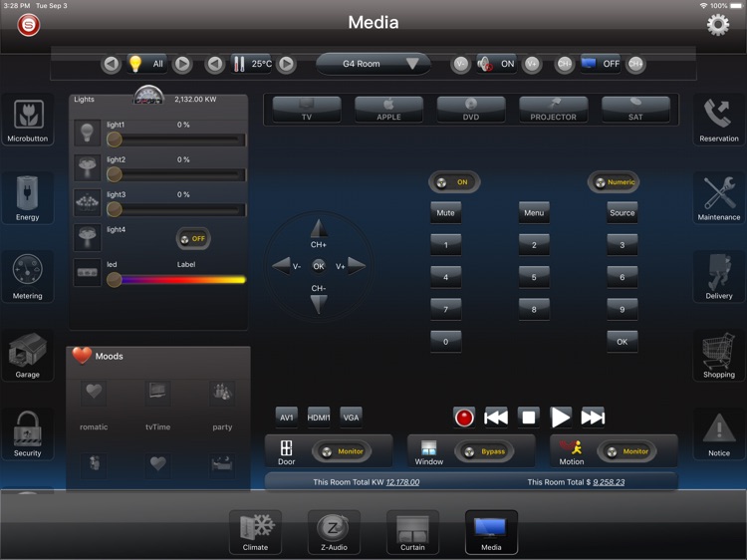Open the G4 Room dropdown

373,64
